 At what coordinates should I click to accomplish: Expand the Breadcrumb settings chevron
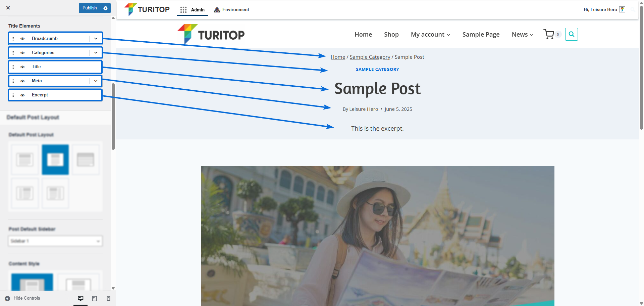96,39
